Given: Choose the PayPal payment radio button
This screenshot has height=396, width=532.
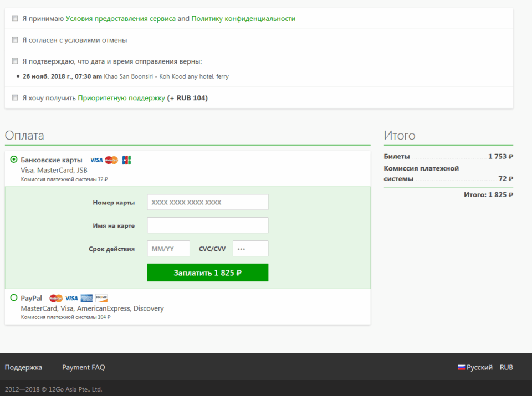Looking at the screenshot, I should (x=14, y=298).
